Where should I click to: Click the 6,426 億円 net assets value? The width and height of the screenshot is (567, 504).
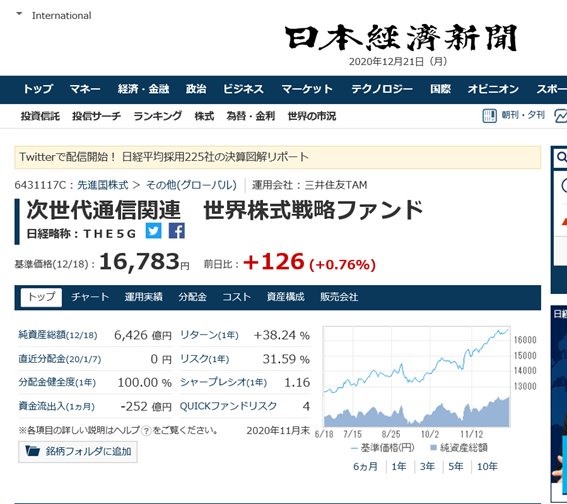pyautogui.click(x=143, y=335)
